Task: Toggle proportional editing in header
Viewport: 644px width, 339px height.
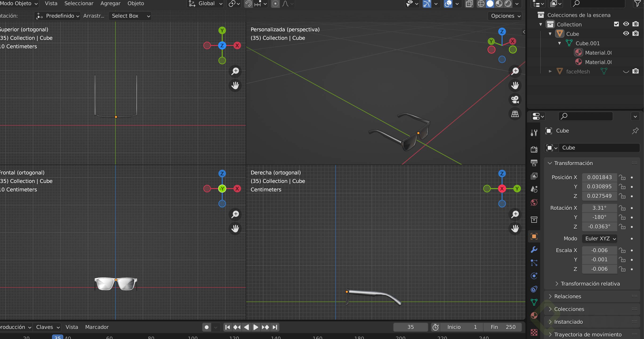Action: [275, 4]
